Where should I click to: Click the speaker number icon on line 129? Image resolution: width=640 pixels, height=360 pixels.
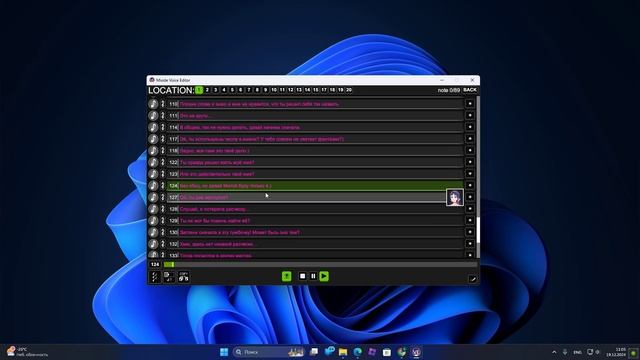pyautogui.click(x=162, y=221)
